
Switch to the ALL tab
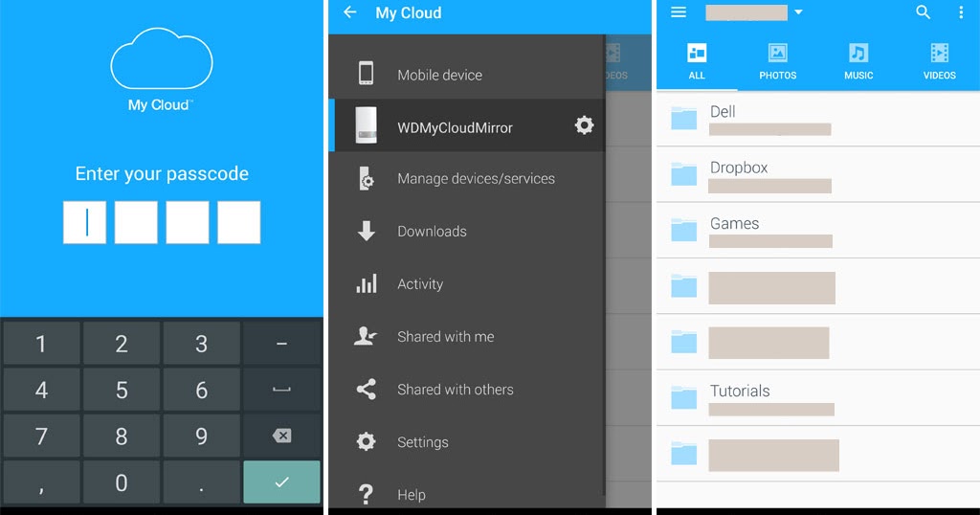pyautogui.click(x=697, y=62)
